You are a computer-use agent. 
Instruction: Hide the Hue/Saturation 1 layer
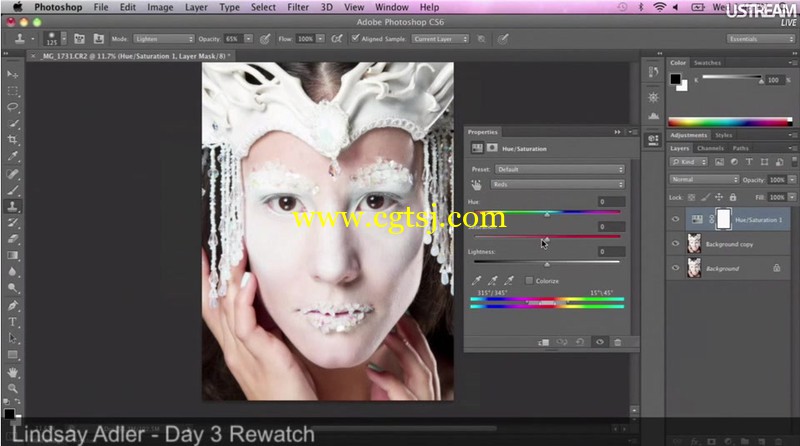tap(676, 219)
